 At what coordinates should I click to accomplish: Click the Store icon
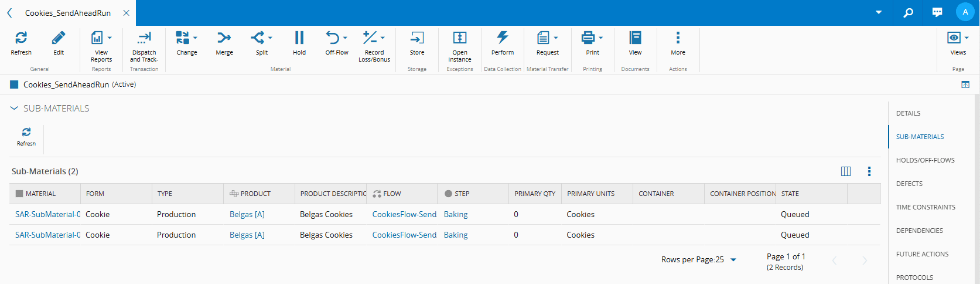pos(417,39)
